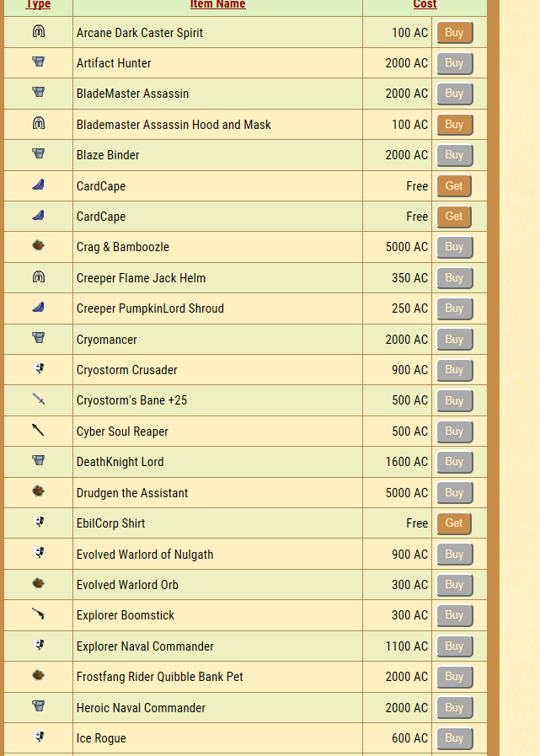The height and width of the screenshot is (756, 540).
Task: Click the pet icon beside Crag & Bamboozle
Action: click(39, 245)
